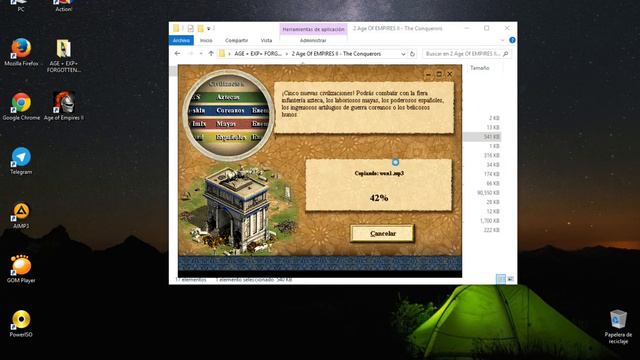Switch to the Compartir ribbon tab
The width and height of the screenshot is (640, 360).
click(x=237, y=40)
